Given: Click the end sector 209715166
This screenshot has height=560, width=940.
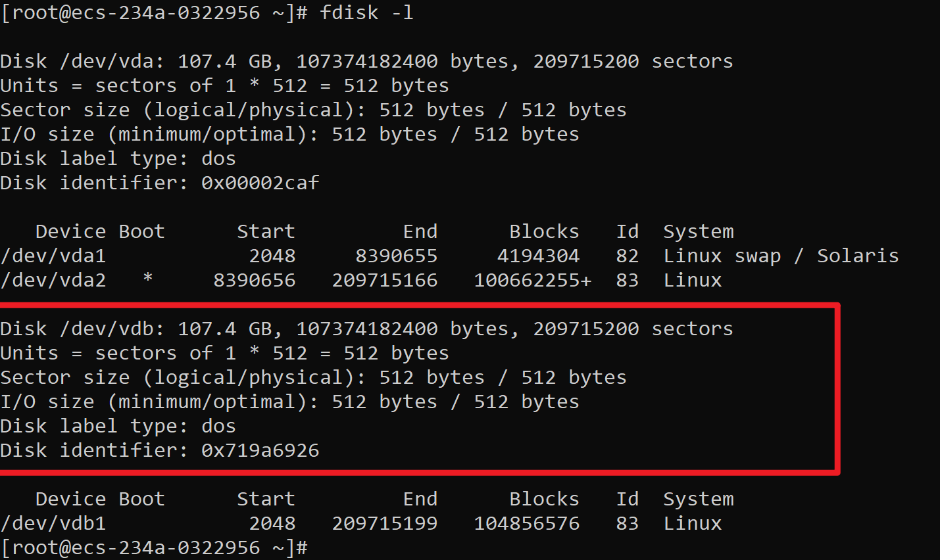Looking at the screenshot, I should pyautogui.click(x=385, y=280).
